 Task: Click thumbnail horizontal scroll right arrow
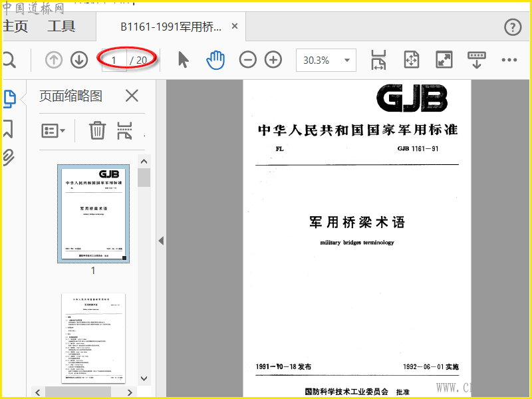tap(130, 392)
